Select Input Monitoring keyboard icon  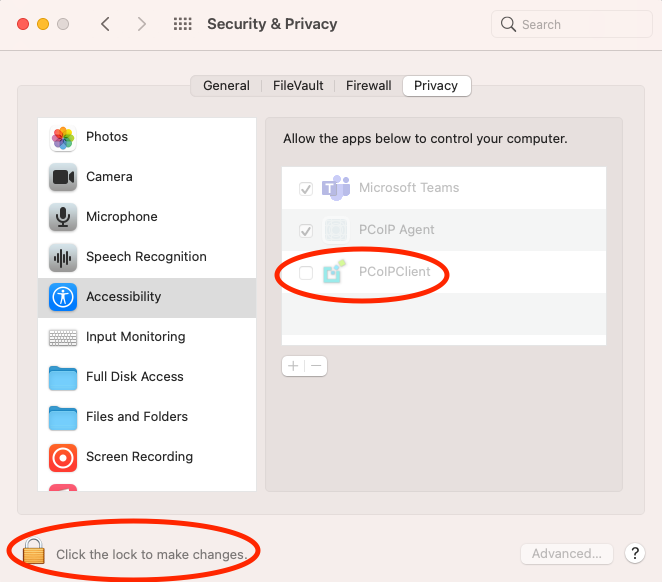click(x=63, y=337)
